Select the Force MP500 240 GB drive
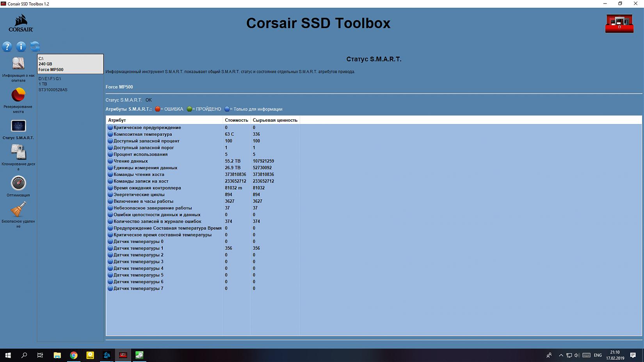Viewport: 644px width, 362px height. click(70, 64)
